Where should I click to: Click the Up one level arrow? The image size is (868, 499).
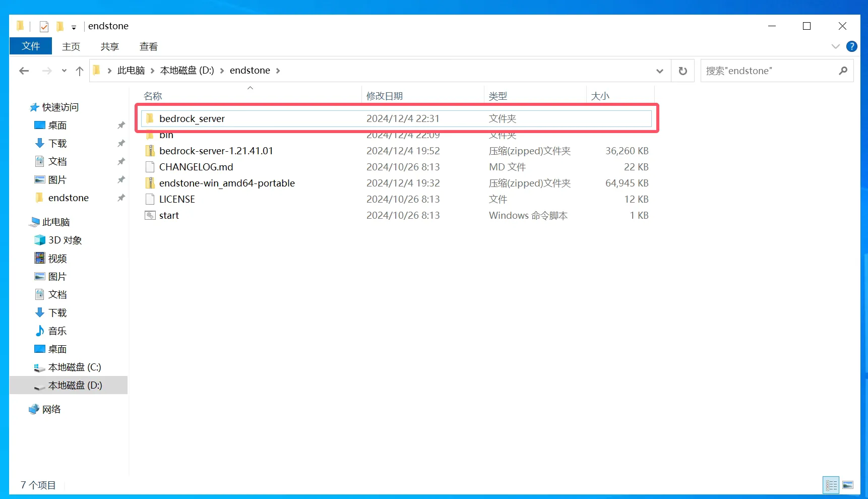click(x=79, y=71)
